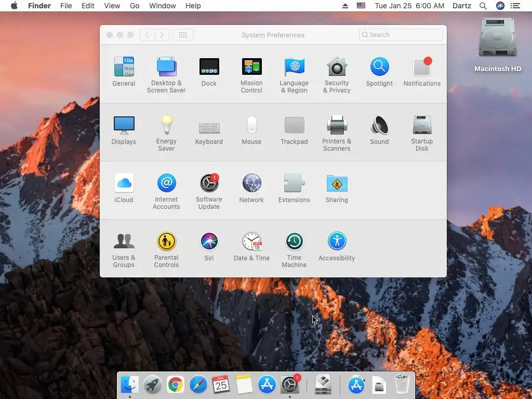Viewport: 532px width, 399px height.
Task: Open Desktop & Screen Saver preferences
Action: point(166,75)
